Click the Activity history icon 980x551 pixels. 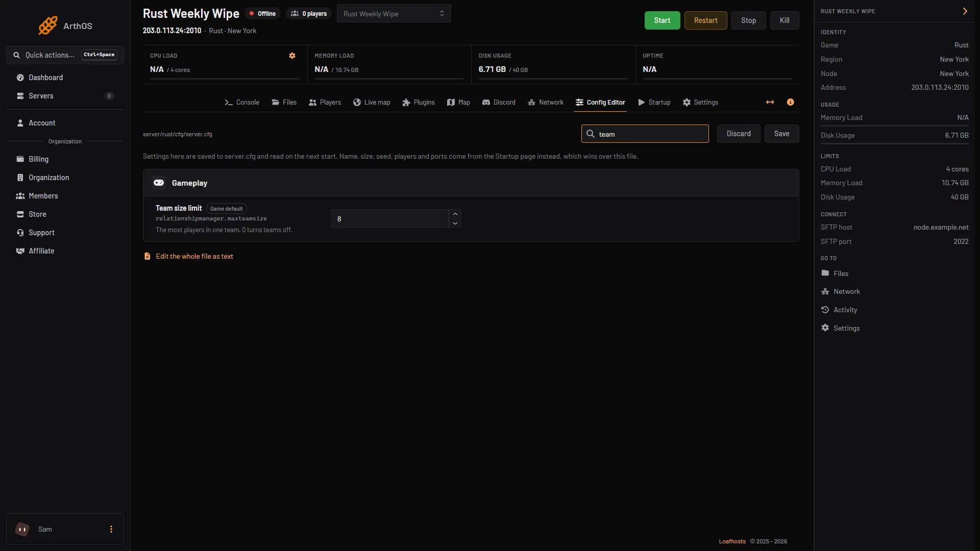825,310
